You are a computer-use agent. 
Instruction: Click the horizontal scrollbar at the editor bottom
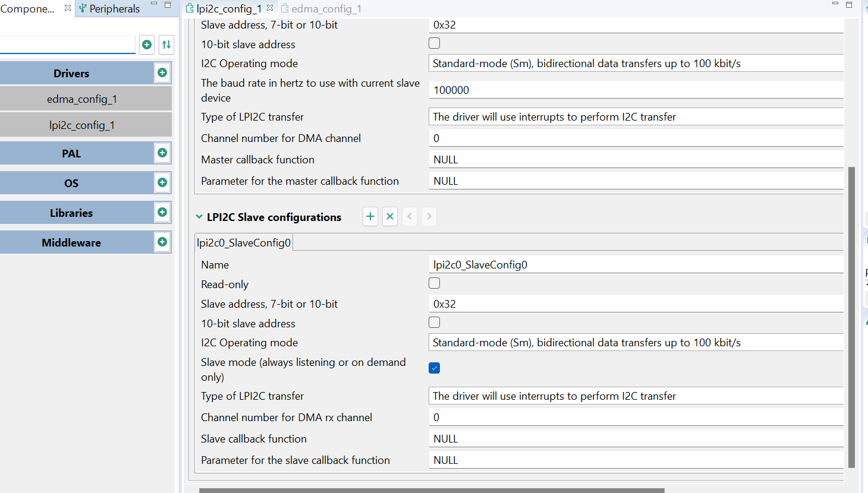click(x=432, y=490)
